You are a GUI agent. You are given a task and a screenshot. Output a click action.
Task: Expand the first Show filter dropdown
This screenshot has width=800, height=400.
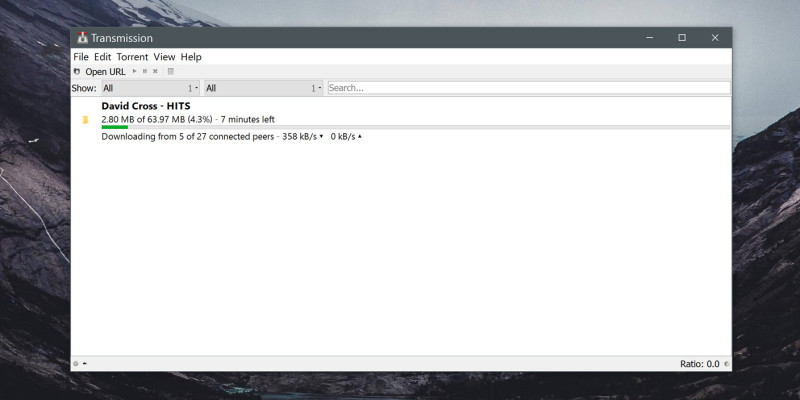tap(150, 88)
